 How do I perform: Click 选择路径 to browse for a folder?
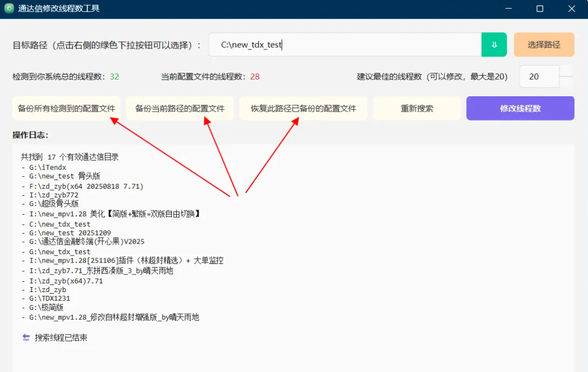point(543,45)
